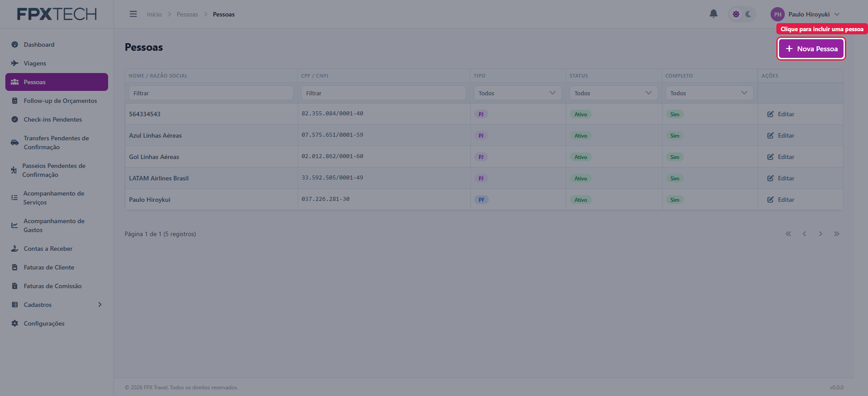This screenshot has height=396, width=868.
Task: Click the Check-ins Pendentes checkmark icon
Action: 15,119
